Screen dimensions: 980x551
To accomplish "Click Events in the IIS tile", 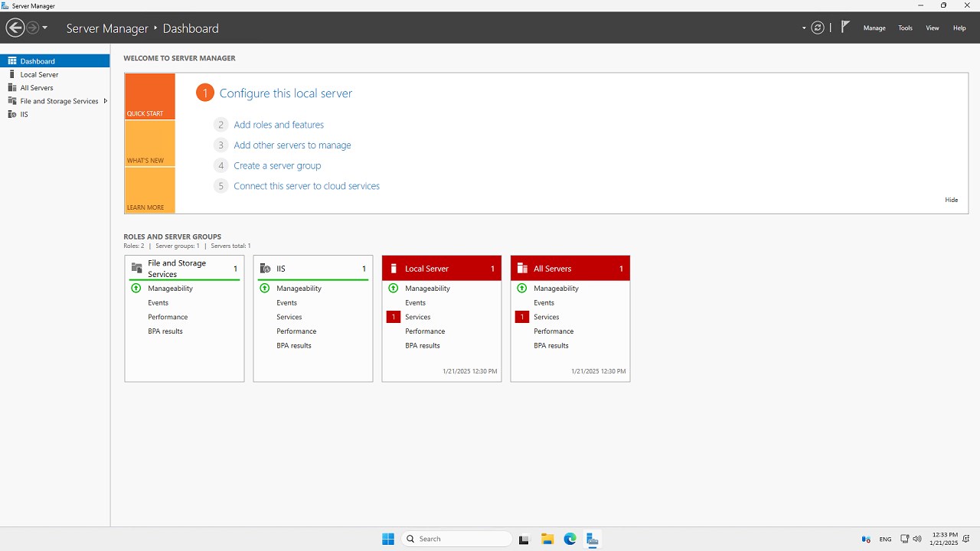I will click(286, 303).
